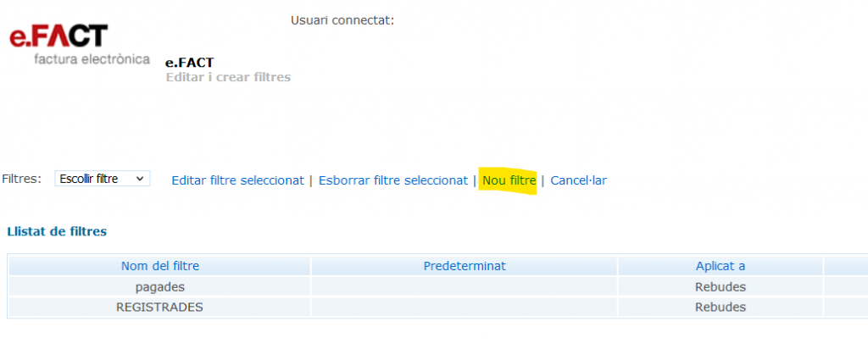Click the Filtres label beside dropdown
Viewport: 868px width, 349px height.
(x=22, y=179)
